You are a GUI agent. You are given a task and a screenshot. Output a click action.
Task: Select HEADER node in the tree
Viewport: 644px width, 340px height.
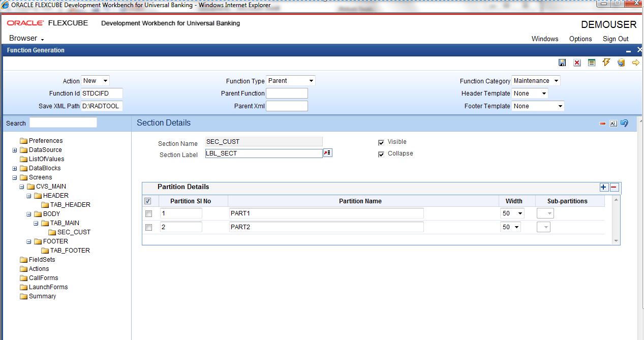click(x=55, y=196)
